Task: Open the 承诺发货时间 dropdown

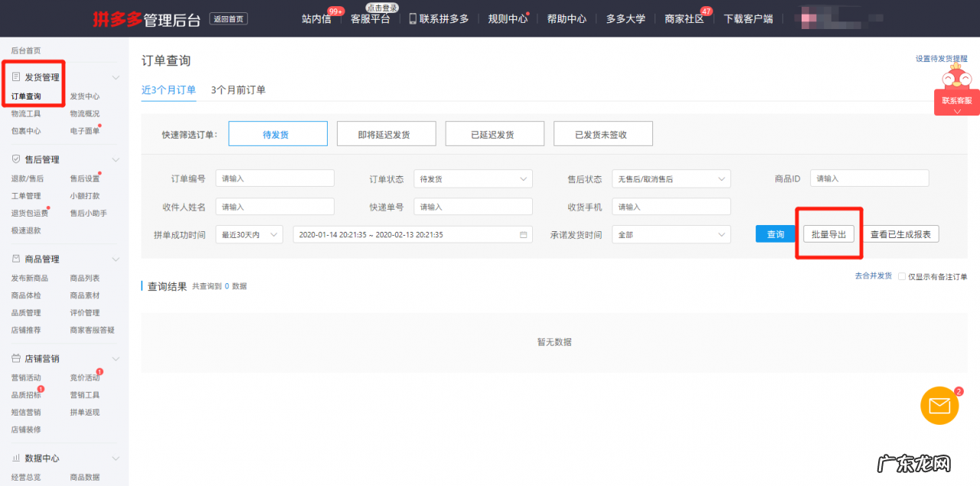Action: tap(671, 234)
